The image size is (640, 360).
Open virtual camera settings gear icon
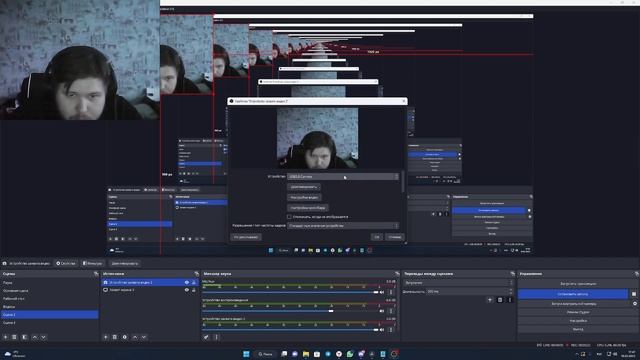pos(635,304)
